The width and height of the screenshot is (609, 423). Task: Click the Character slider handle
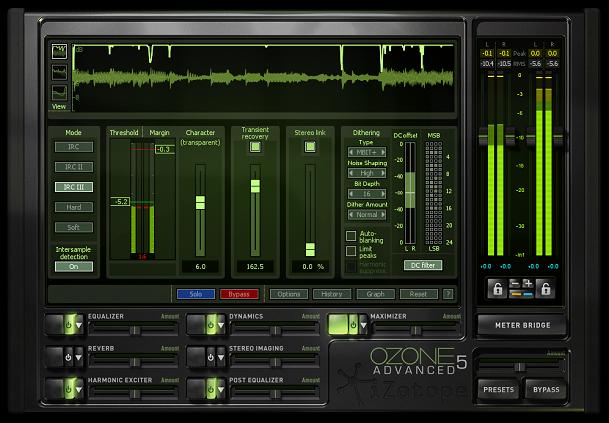point(200,202)
